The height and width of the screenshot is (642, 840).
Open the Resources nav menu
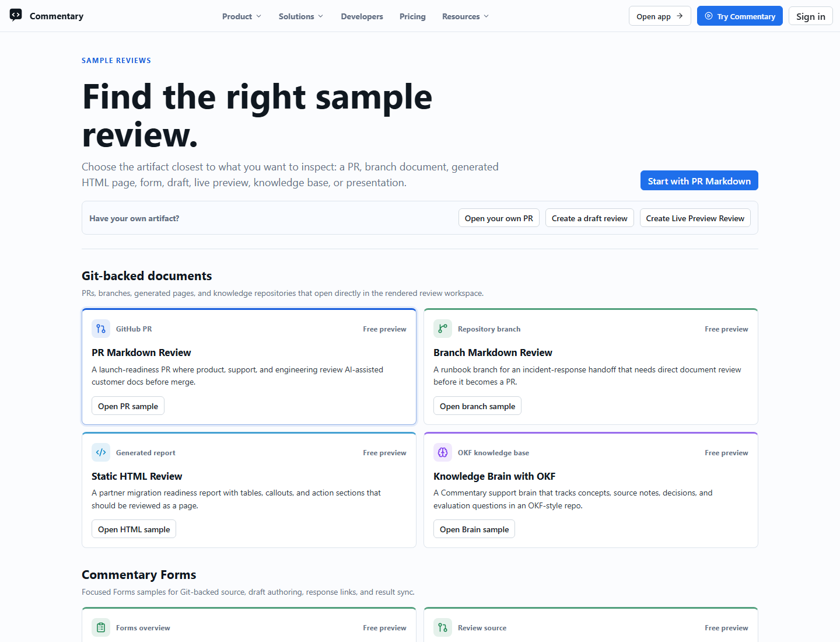coord(466,16)
